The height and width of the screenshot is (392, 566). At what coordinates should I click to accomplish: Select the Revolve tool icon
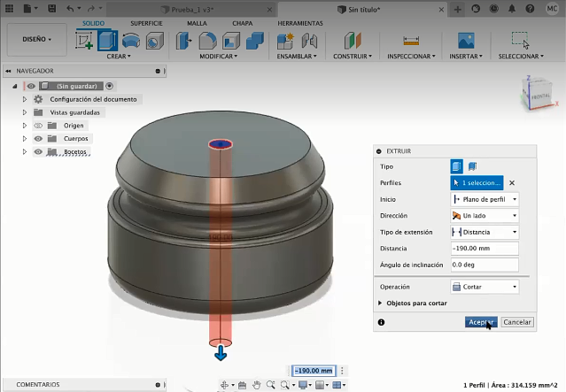131,41
